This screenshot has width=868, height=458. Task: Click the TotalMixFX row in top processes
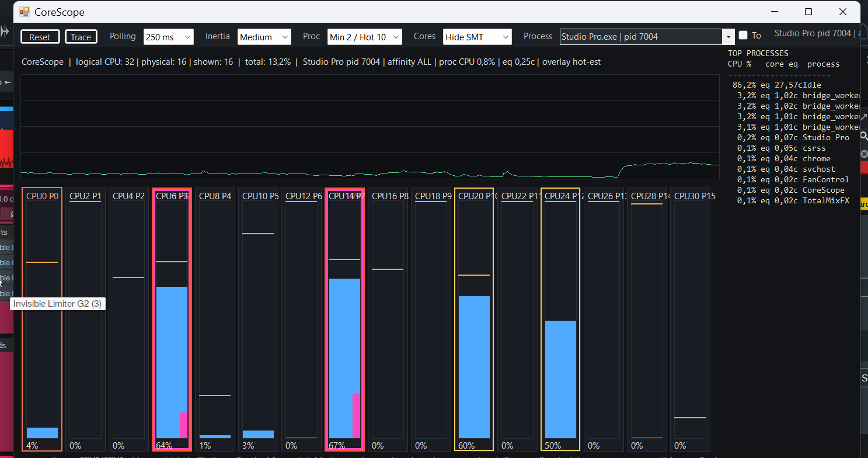tap(793, 201)
